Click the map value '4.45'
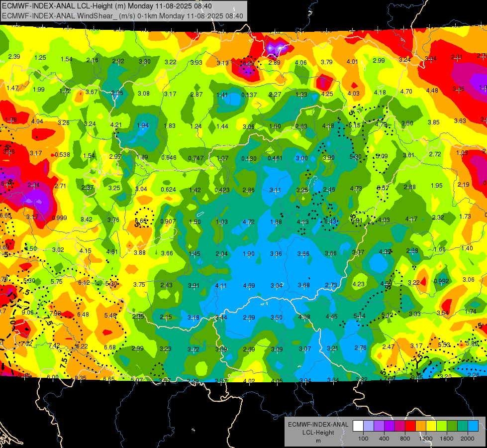Viewport: 487px width, 448px height. (x=332, y=317)
